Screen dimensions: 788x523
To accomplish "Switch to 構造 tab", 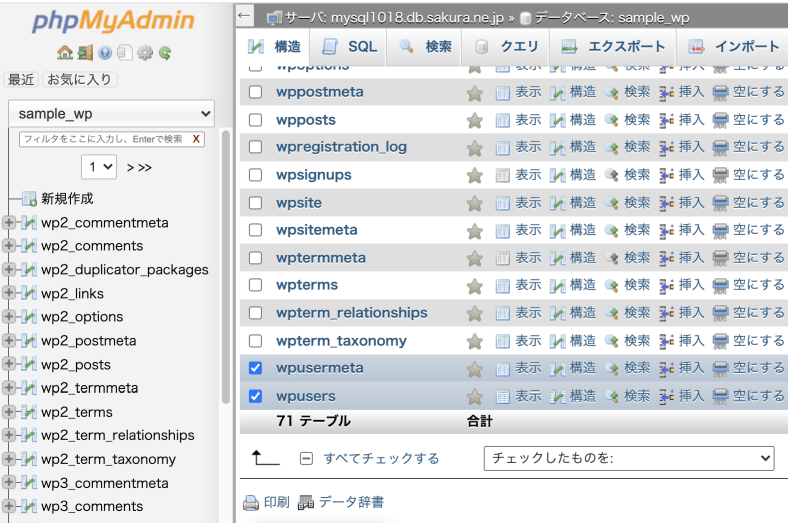I will pos(274,47).
